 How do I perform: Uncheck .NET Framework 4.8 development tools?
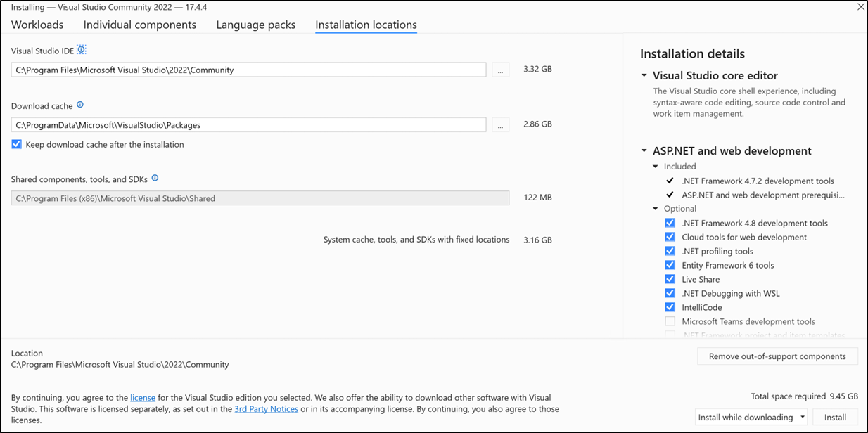pos(670,224)
